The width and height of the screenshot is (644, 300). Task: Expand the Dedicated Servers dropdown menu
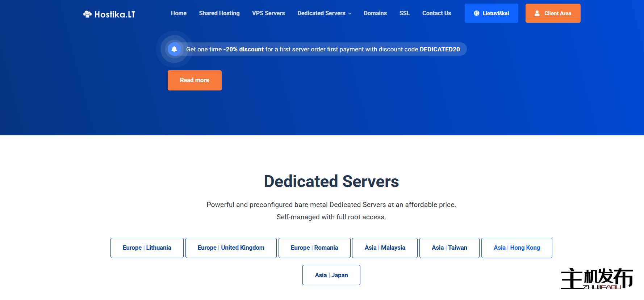tap(324, 13)
